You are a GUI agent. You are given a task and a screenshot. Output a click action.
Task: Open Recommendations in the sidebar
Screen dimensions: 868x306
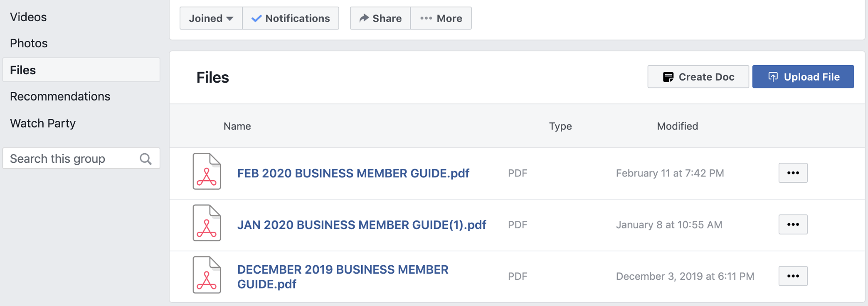point(60,96)
